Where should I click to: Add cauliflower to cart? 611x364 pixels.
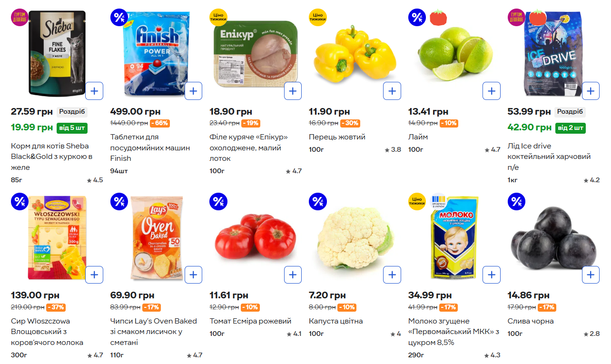click(x=392, y=275)
